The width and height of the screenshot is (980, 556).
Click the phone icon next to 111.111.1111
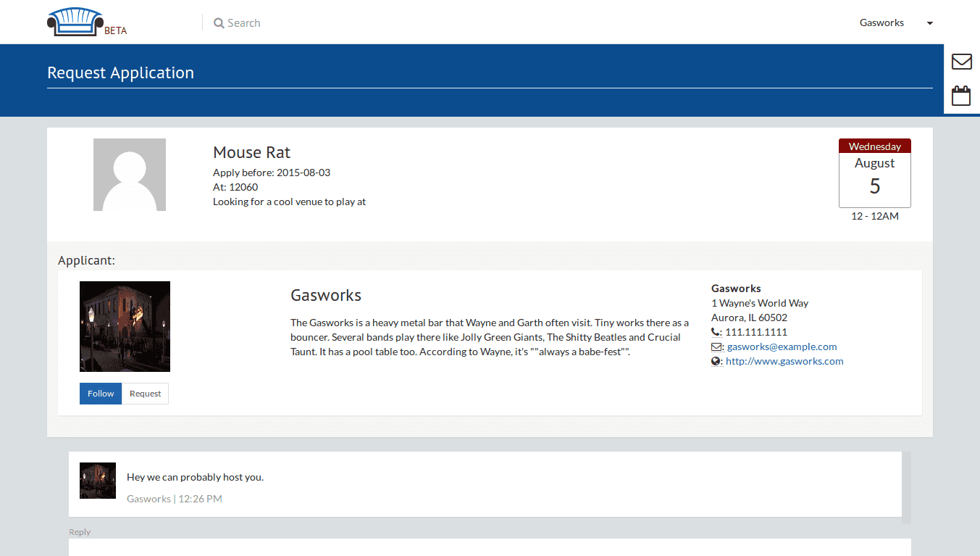(716, 332)
